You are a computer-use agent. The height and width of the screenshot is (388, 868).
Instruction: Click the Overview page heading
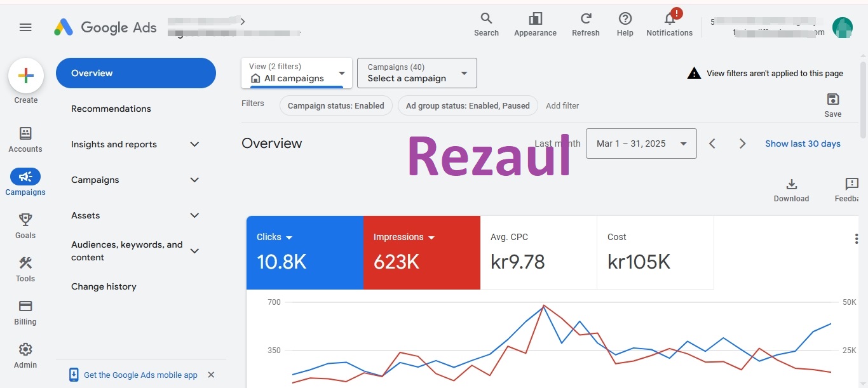[x=272, y=144]
